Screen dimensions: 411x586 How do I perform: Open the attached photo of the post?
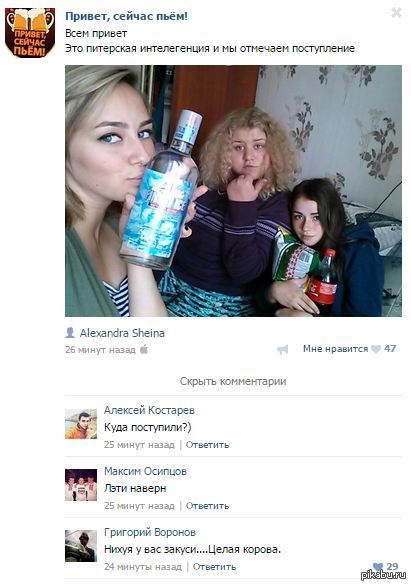(x=234, y=191)
